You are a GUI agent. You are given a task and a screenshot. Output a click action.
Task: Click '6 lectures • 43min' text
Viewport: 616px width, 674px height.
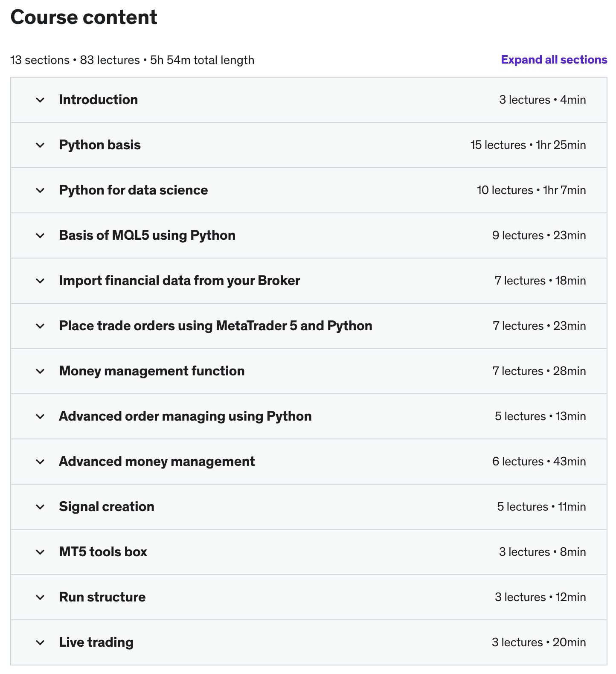pos(539,462)
